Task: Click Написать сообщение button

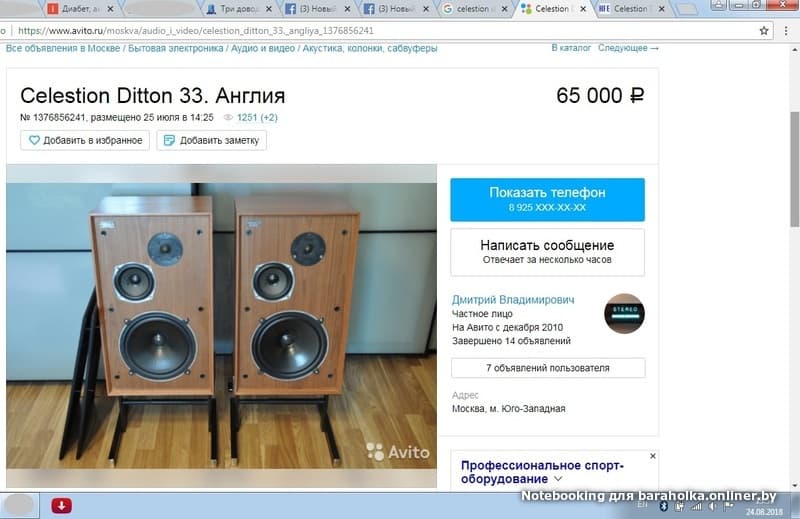Action: click(x=547, y=252)
